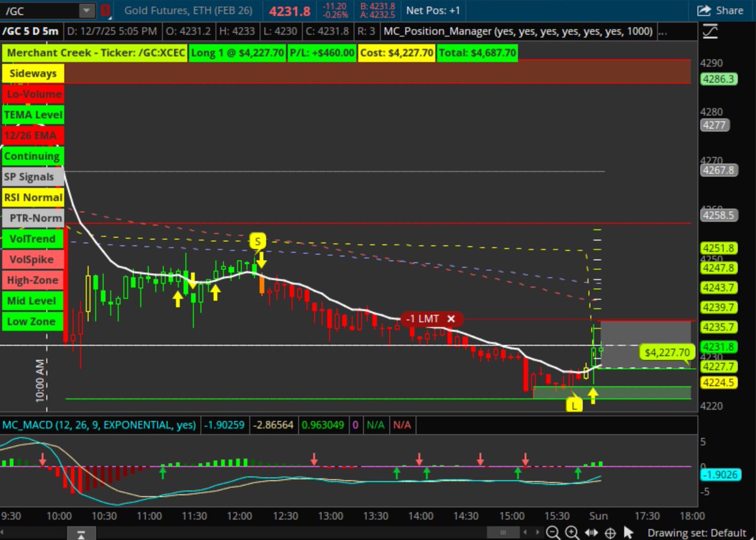This screenshot has height=540, width=756.
Task: Click the $4,227.70 entry price bubble
Action: 667,352
